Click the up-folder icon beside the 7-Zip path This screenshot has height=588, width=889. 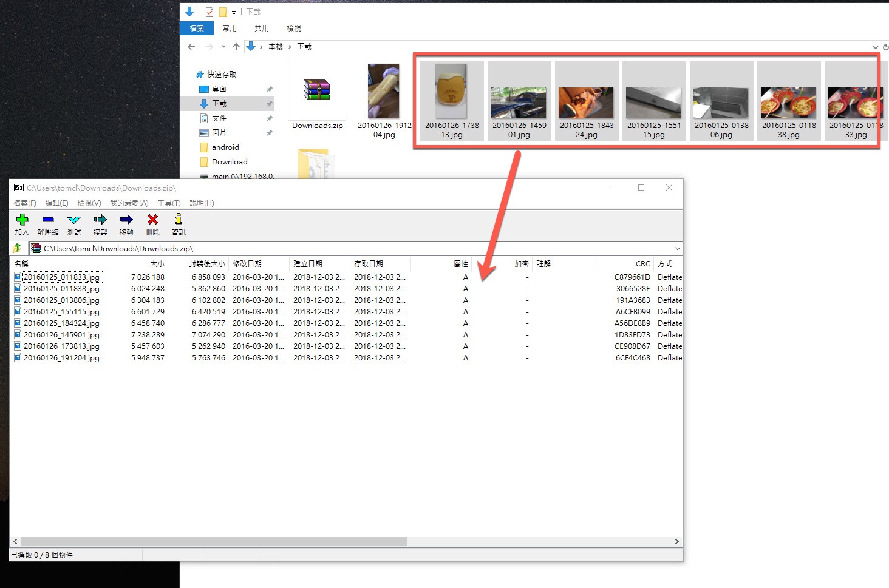coord(17,248)
